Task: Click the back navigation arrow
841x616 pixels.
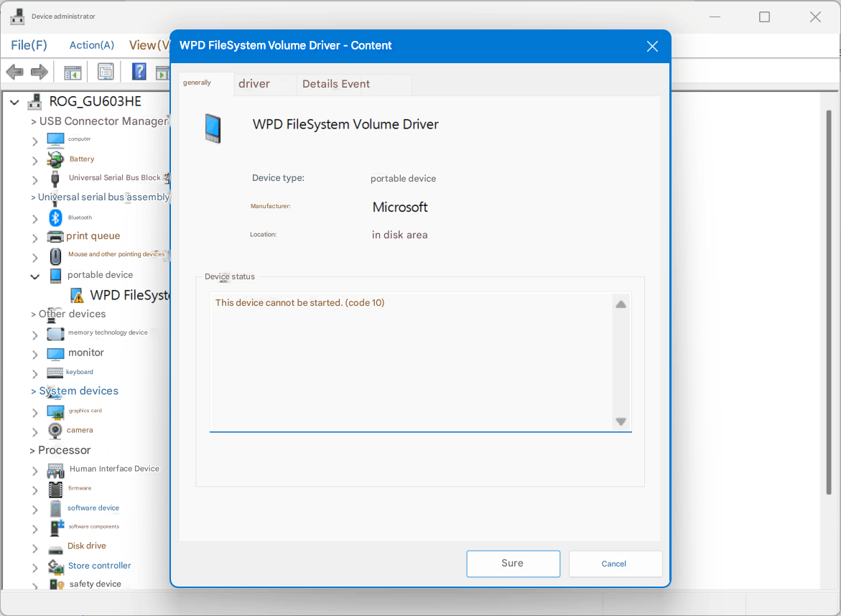Action: (x=14, y=71)
